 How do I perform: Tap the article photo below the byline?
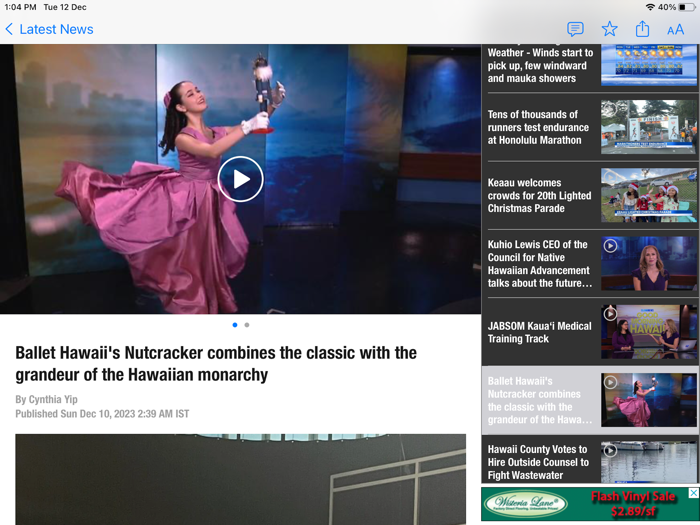click(241, 479)
